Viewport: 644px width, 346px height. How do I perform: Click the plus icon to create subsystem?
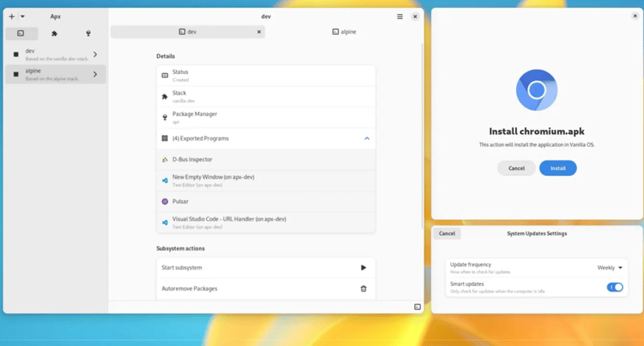[x=12, y=17]
